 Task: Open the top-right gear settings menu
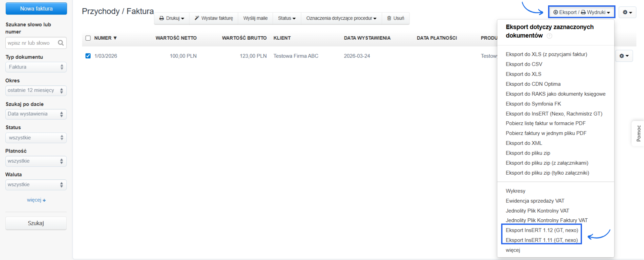point(627,12)
